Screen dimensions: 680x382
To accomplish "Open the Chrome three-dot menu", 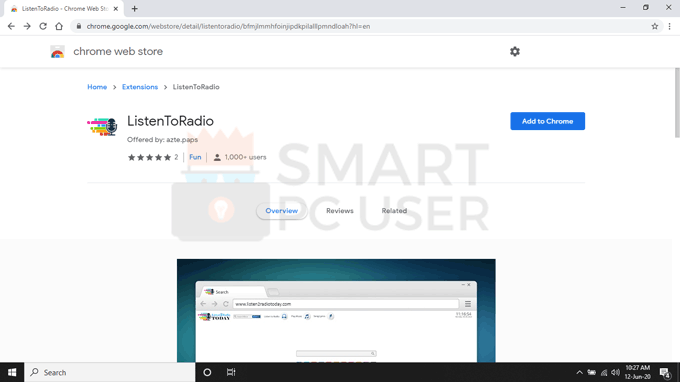I will (x=670, y=26).
